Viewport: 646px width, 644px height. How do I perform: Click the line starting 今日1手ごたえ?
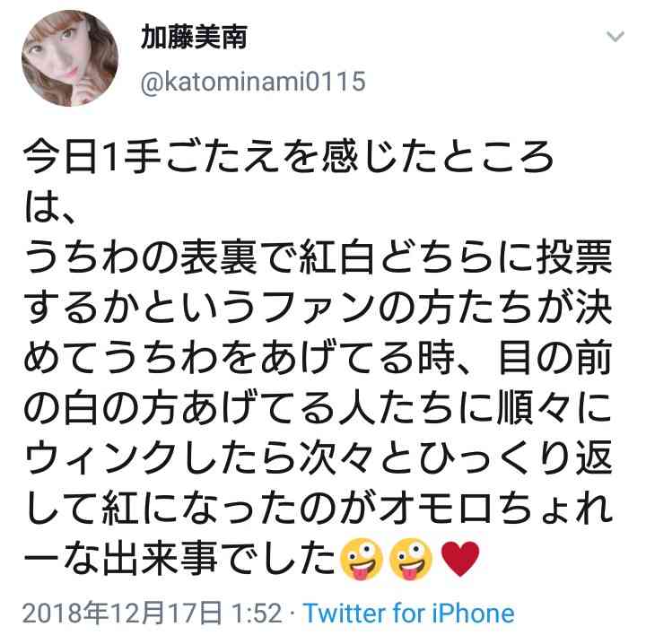(288, 159)
